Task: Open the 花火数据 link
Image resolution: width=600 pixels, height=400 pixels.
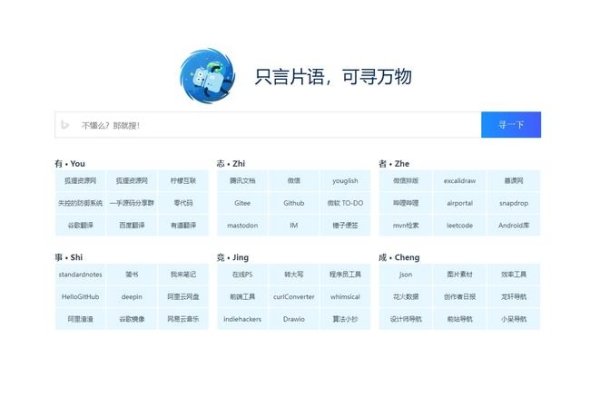Action: (x=406, y=297)
